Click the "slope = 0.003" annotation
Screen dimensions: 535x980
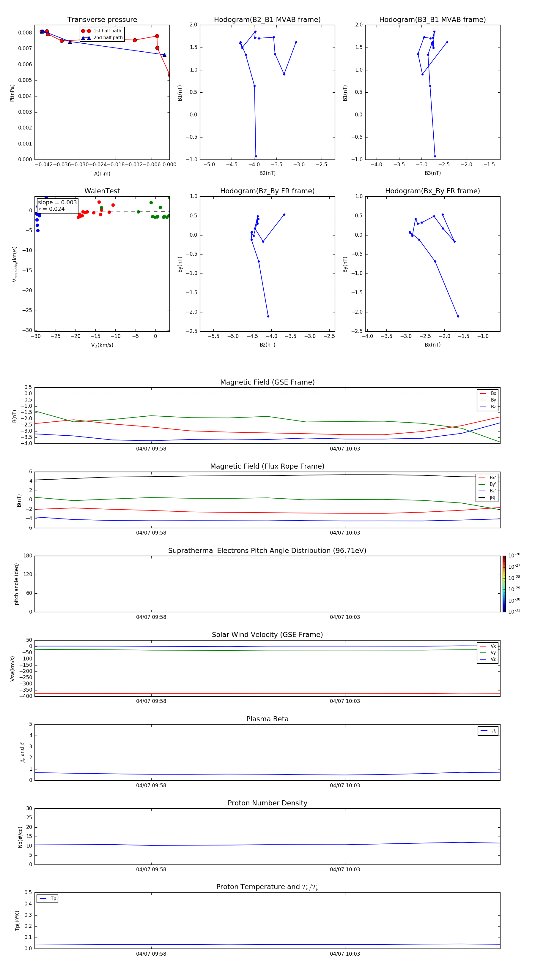[x=57, y=203]
